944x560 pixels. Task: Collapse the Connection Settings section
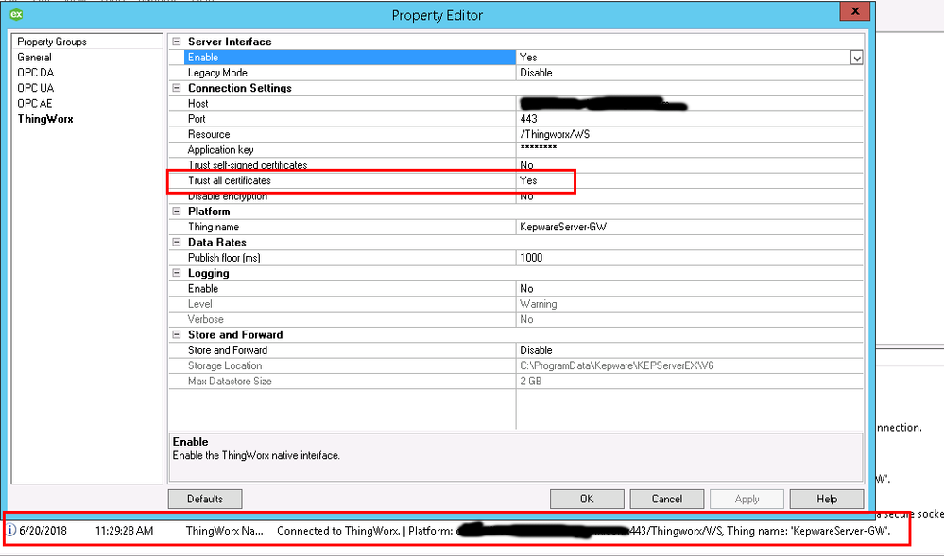(x=177, y=88)
